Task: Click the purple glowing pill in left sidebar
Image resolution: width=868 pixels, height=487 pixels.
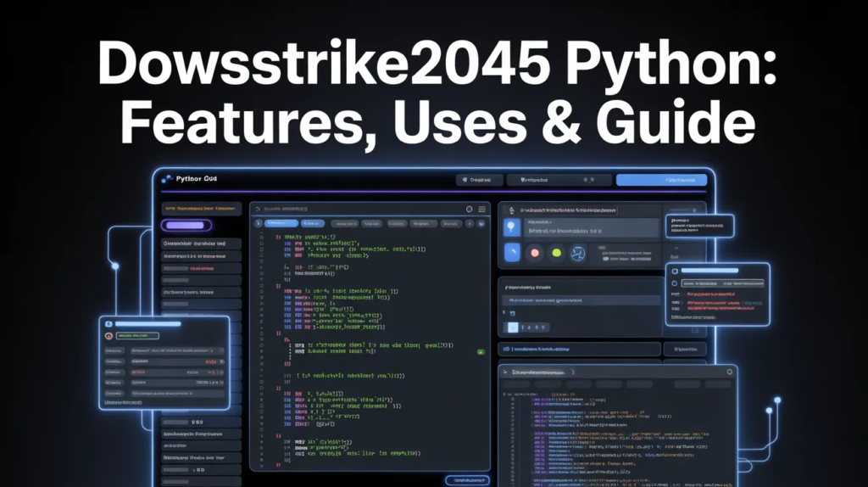Action: coord(186,225)
